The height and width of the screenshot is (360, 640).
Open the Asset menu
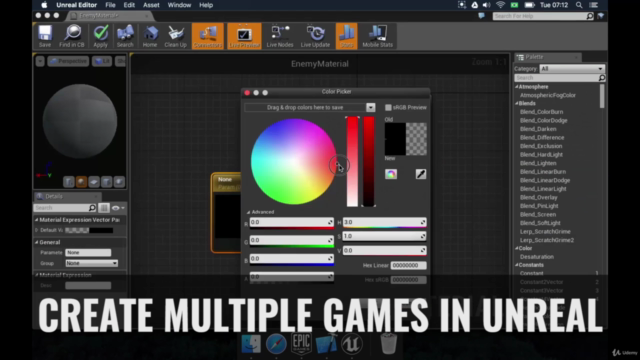151,5
